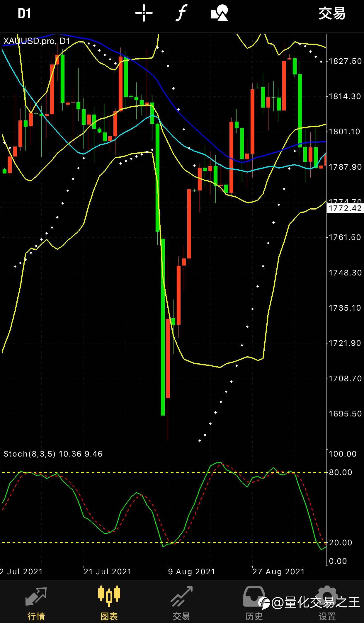
Task: Click the 1814.30 price axis label
Action: pyautogui.click(x=345, y=96)
